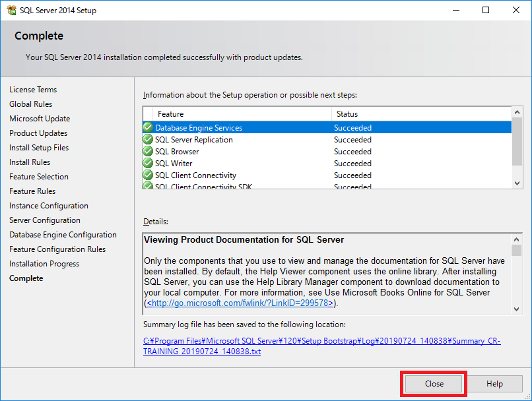The width and height of the screenshot is (532, 401).
Task: Click the bold Complete step in sidebar
Action: [26, 278]
